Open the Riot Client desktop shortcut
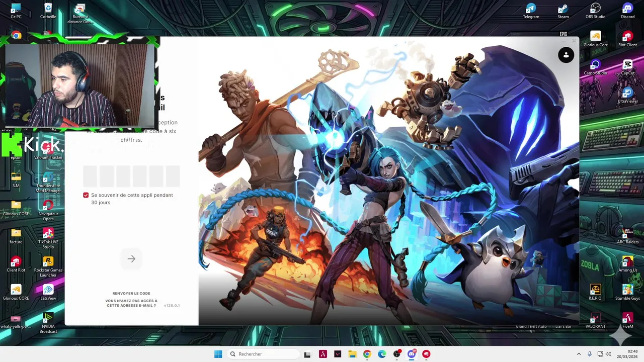 [628, 39]
